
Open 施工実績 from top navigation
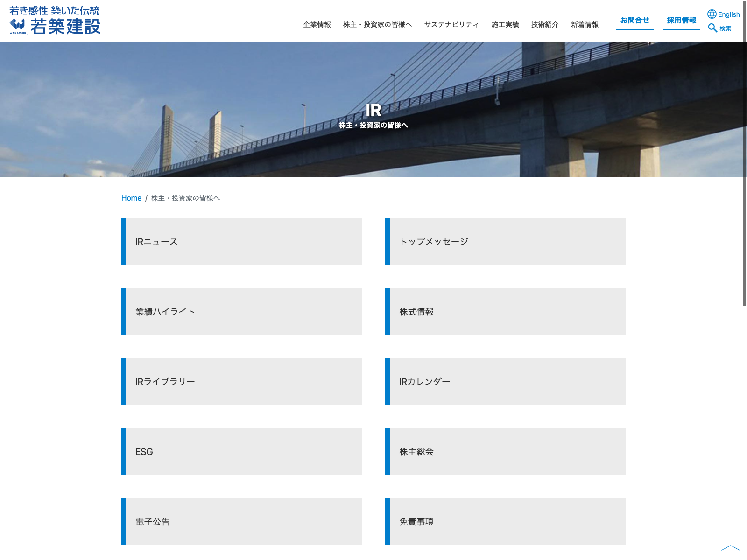click(x=505, y=25)
